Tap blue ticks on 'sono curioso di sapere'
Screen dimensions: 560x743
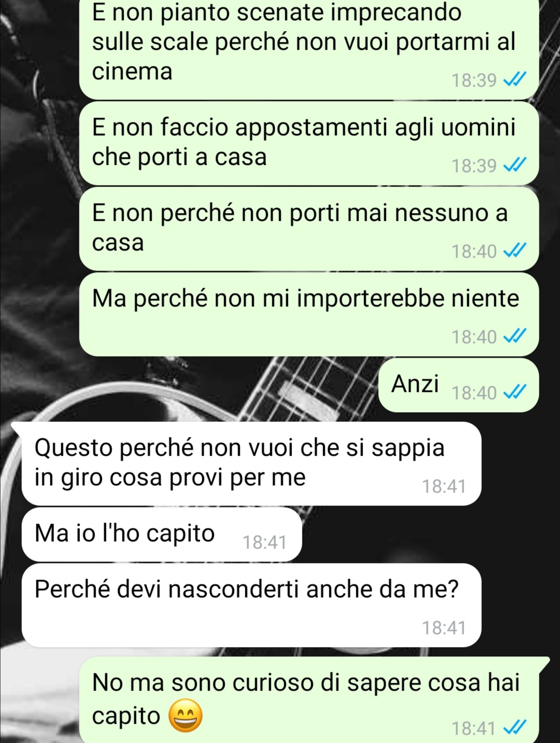[x=515, y=728]
